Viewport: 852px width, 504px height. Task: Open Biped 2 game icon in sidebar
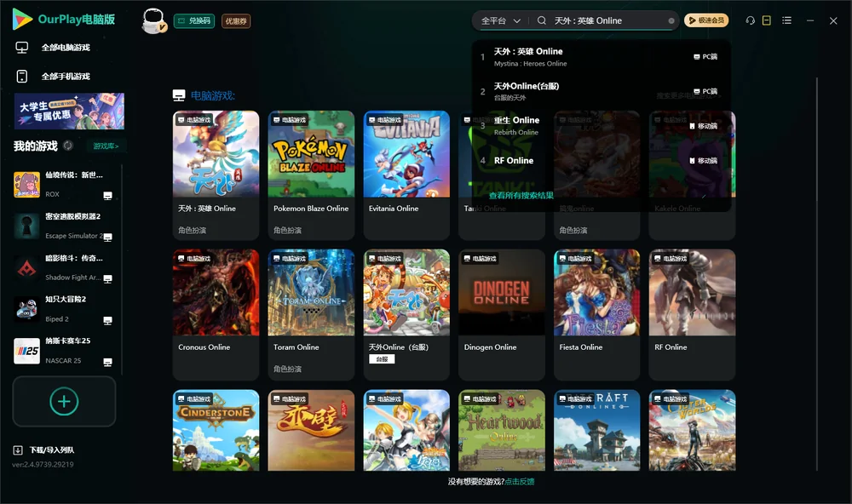pos(26,309)
